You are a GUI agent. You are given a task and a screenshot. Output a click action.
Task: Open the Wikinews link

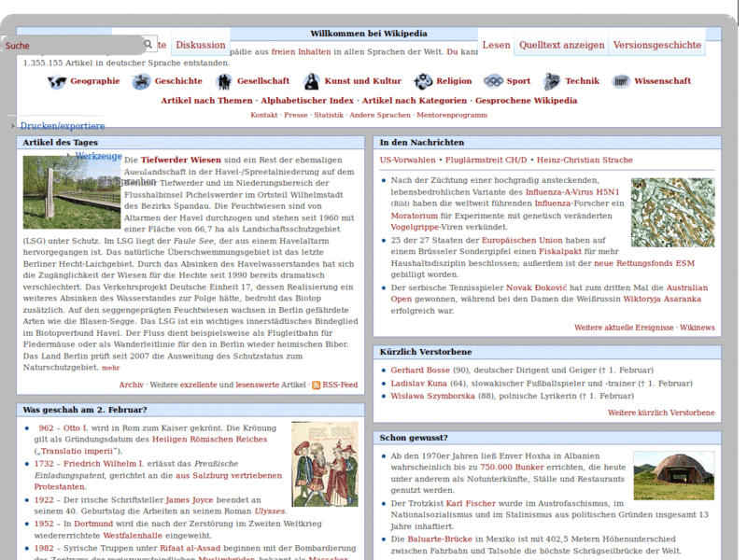[698, 328]
